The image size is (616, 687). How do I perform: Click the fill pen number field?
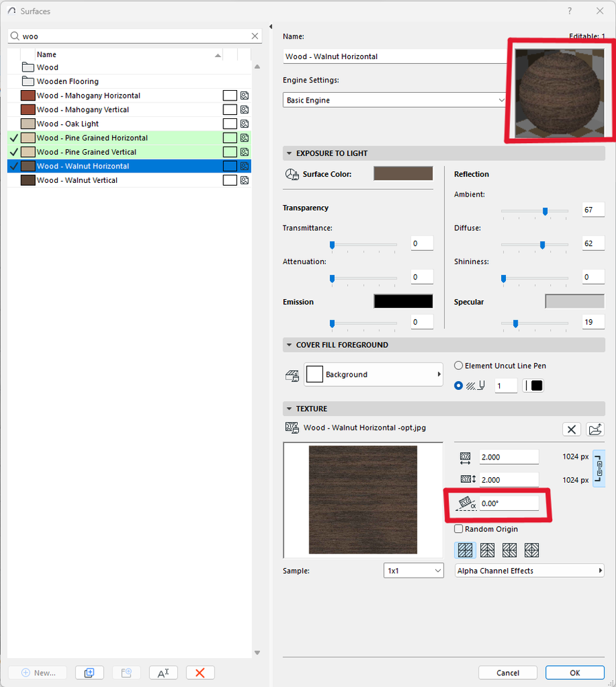(x=506, y=386)
